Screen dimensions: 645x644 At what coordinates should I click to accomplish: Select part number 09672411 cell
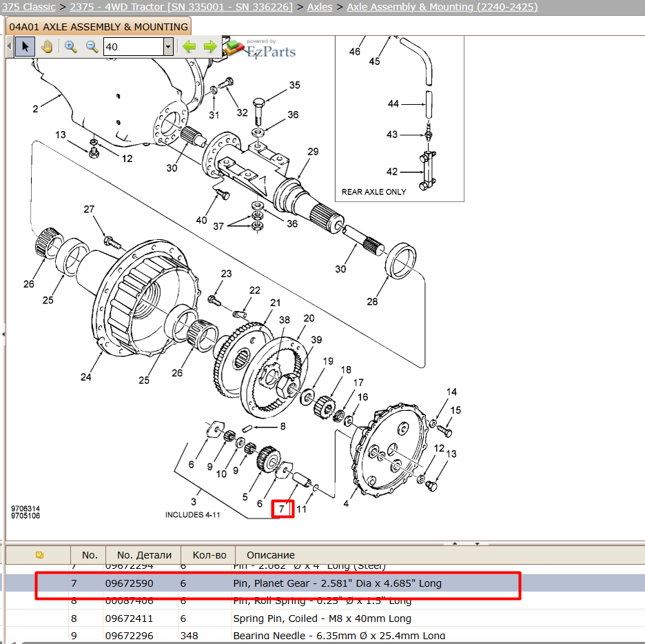(129, 618)
